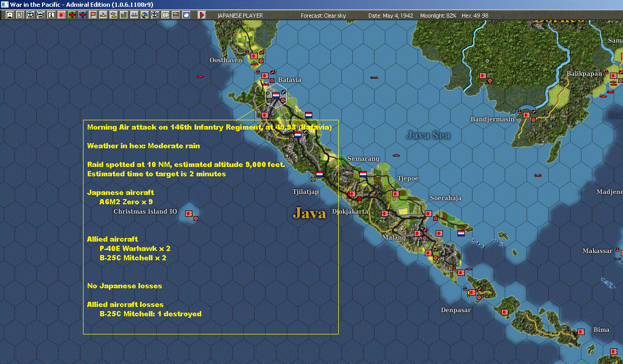
Task: Click the 'Moonlight: 82%' status text
Action: (438, 16)
